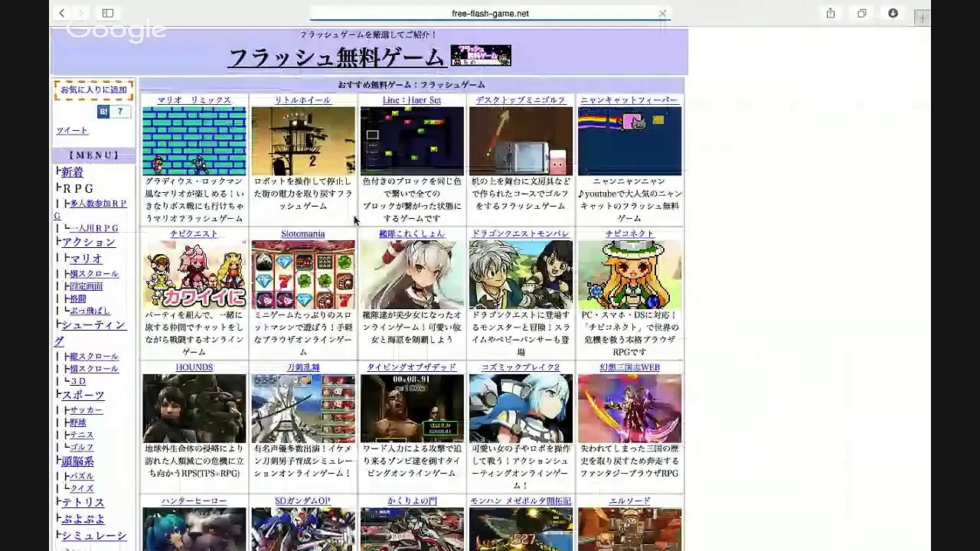The width and height of the screenshot is (980, 551).
Task: Open スポーツ category link
Action: coord(83,395)
